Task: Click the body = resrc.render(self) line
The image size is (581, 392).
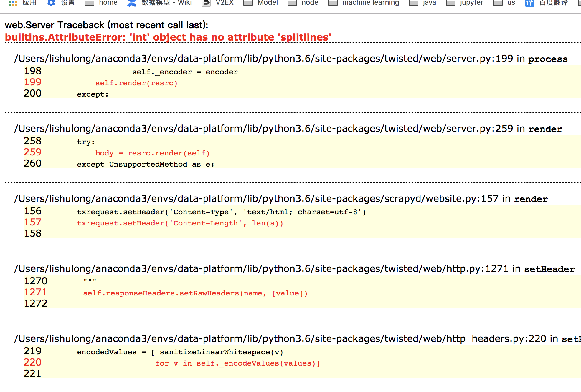Action: pos(152,153)
